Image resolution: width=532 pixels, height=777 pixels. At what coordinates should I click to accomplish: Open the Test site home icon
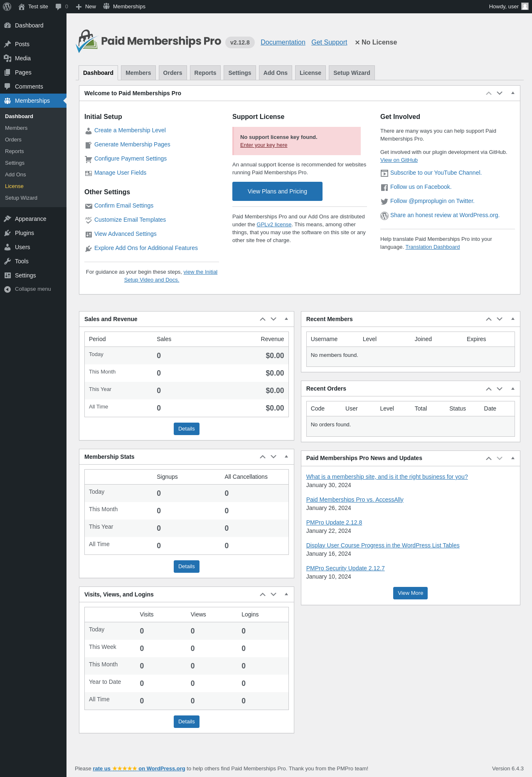point(22,7)
